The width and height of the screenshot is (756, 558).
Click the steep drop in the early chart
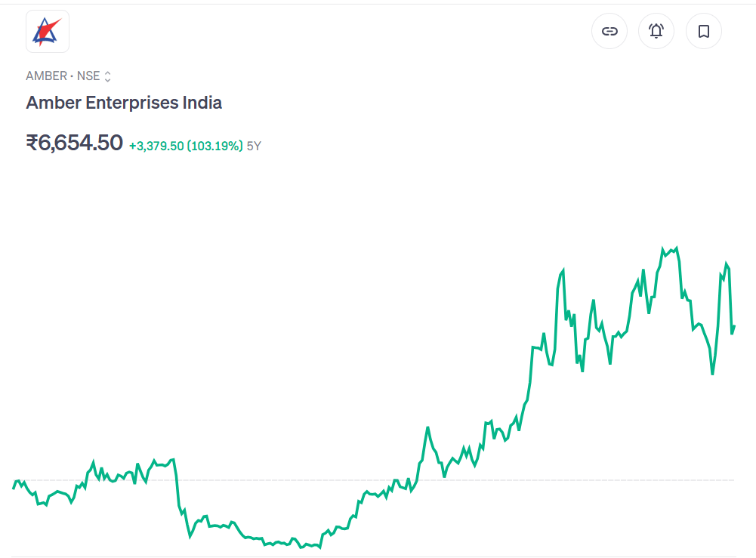click(x=177, y=491)
